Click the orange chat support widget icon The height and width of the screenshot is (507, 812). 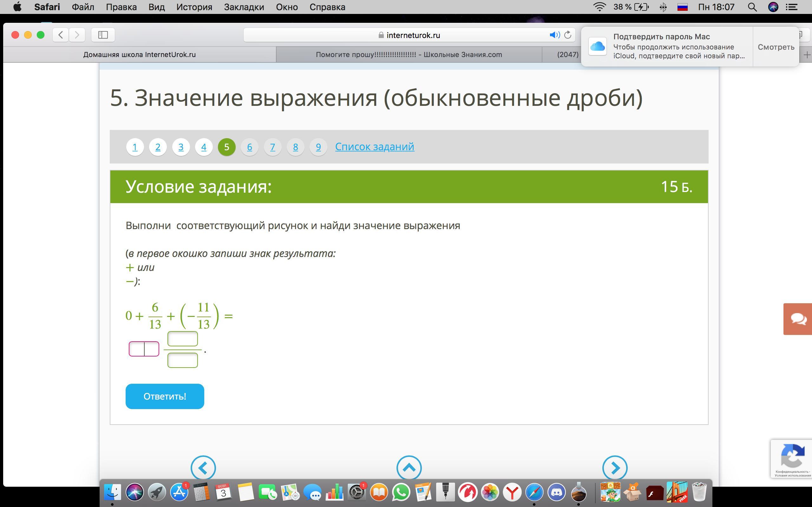click(x=798, y=319)
